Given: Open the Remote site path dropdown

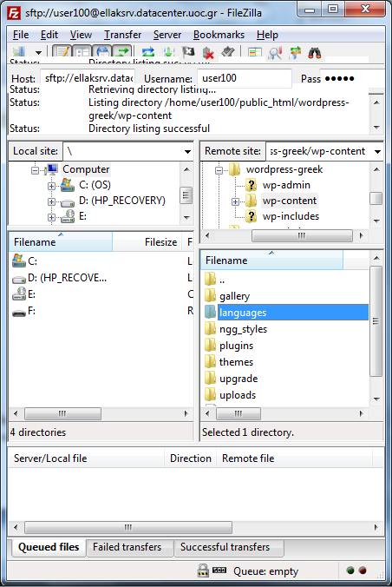Looking at the screenshot, I should 377,152.
